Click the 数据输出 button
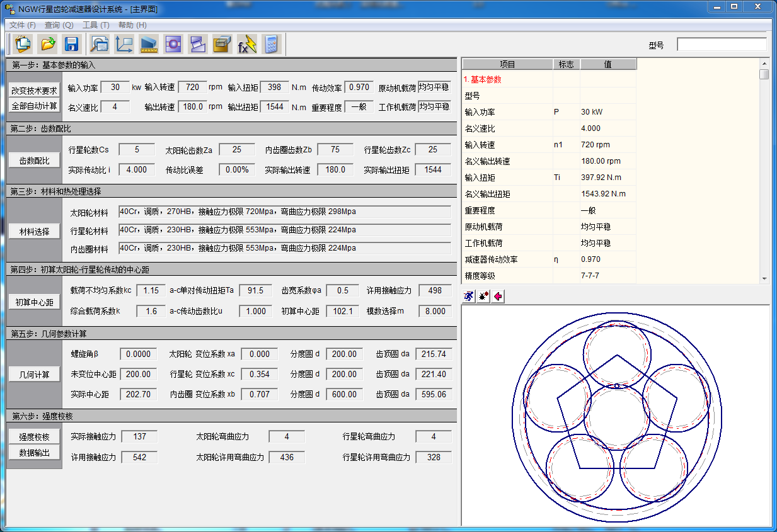 35,452
